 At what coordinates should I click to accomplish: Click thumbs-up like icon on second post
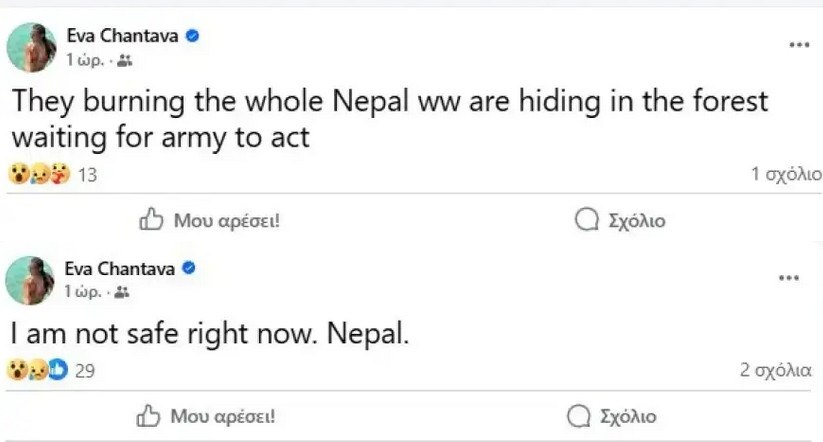tap(150, 415)
